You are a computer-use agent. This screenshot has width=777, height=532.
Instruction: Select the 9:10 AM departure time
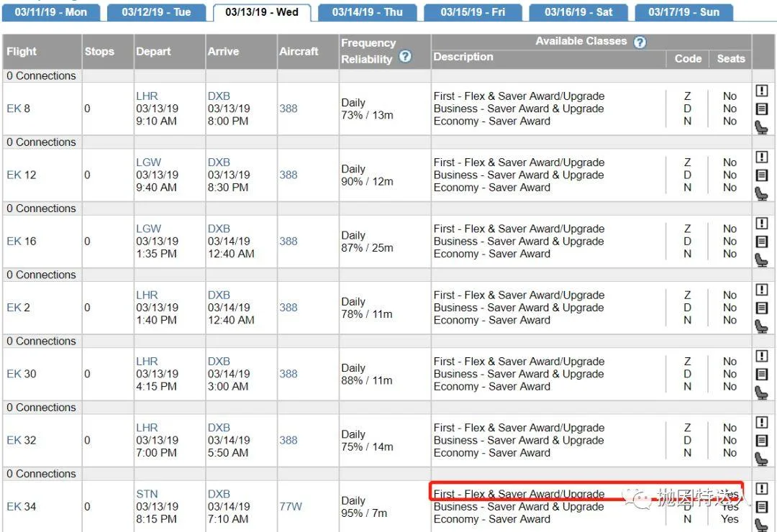pyautogui.click(x=157, y=121)
